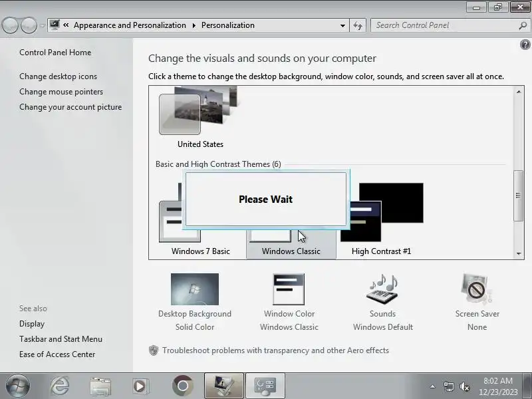Open Help via the question mark icon
The height and width of the screenshot is (399, 532).
pos(525,45)
